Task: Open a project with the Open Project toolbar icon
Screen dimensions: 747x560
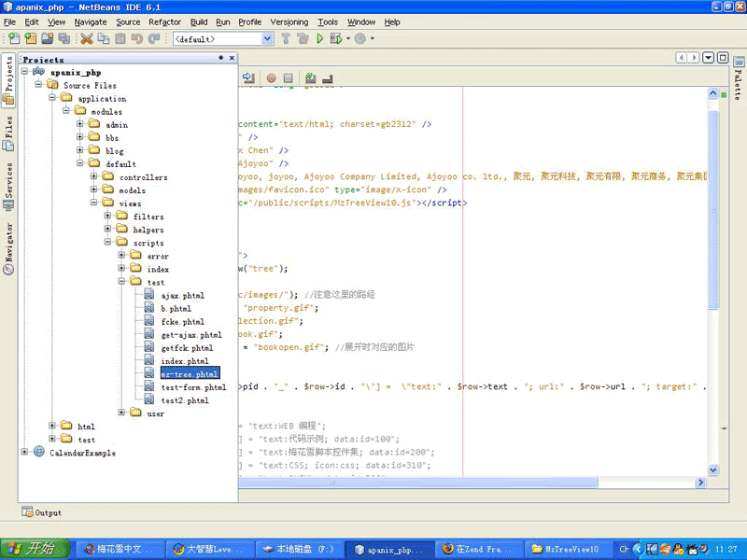Action: point(46,38)
